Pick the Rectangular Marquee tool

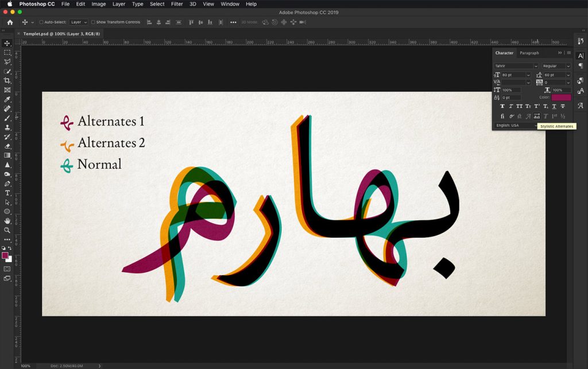[7, 52]
